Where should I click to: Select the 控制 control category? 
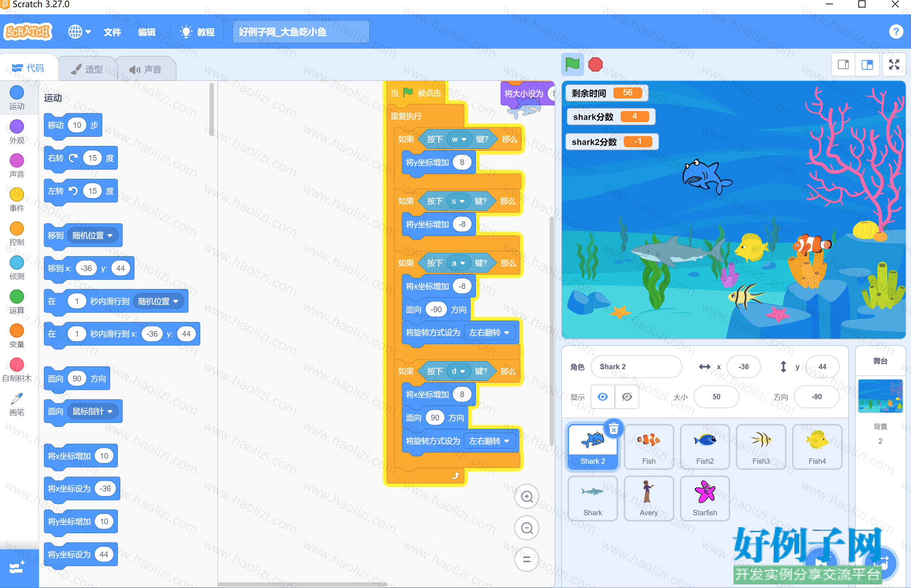click(17, 234)
